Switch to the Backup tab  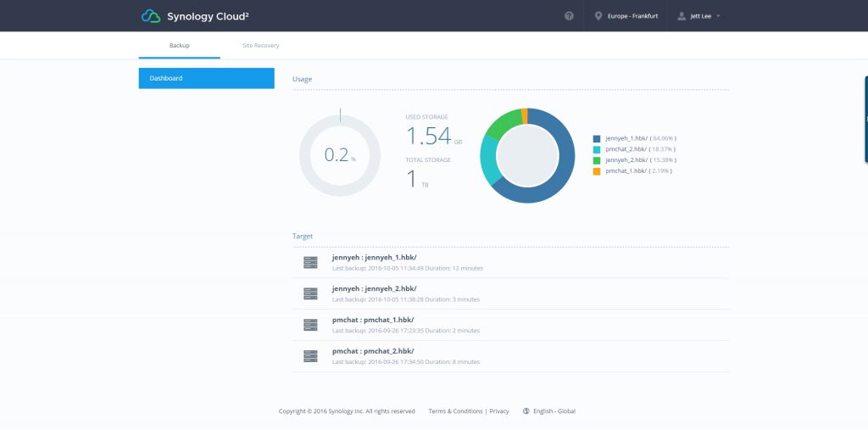coord(180,46)
